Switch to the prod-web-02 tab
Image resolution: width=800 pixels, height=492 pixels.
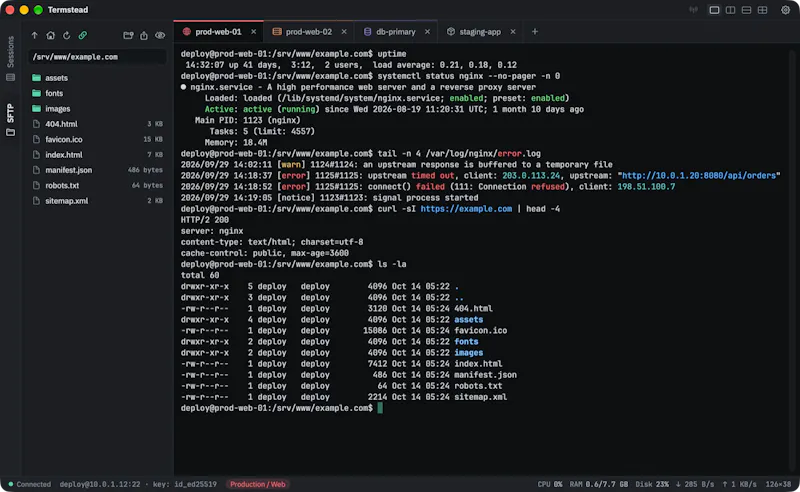pyautogui.click(x=309, y=32)
